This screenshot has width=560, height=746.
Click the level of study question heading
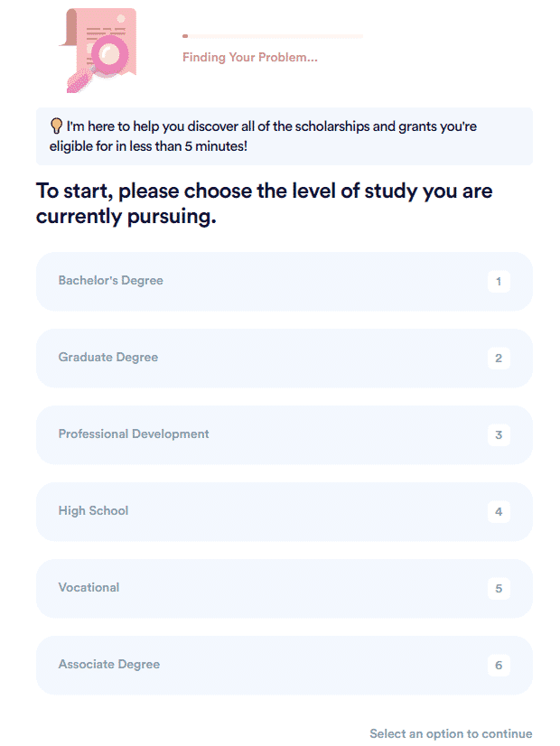point(264,203)
